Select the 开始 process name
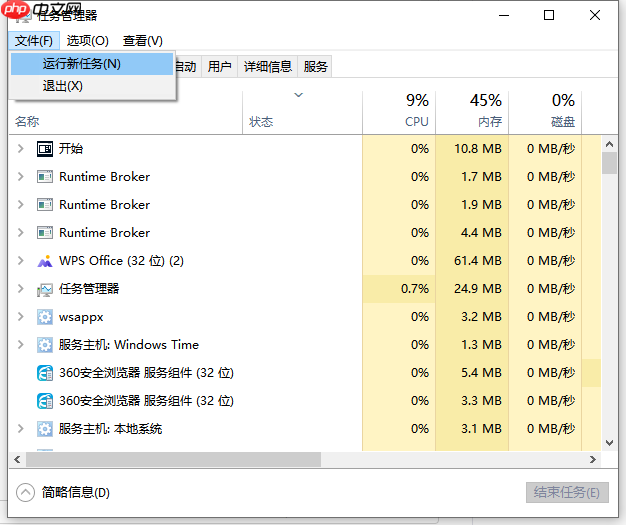Viewport: 626px width, 525px height. pos(71,149)
